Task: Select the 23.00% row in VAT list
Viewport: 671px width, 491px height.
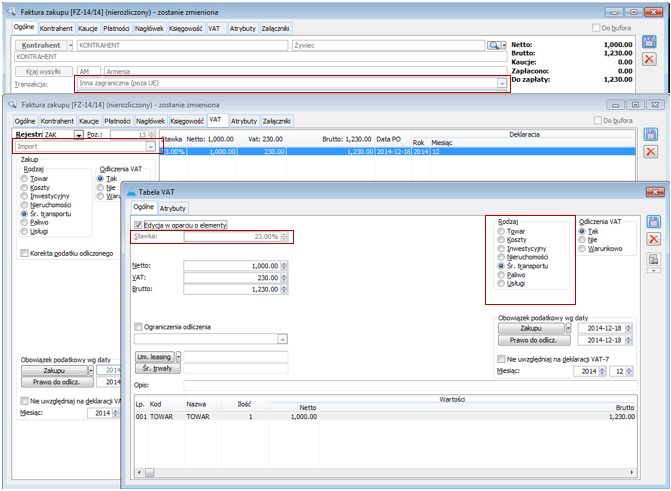Action: (x=398, y=152)
